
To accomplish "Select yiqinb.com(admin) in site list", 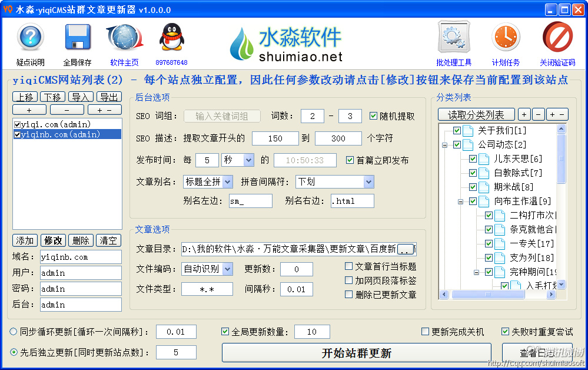I will 67,134.
